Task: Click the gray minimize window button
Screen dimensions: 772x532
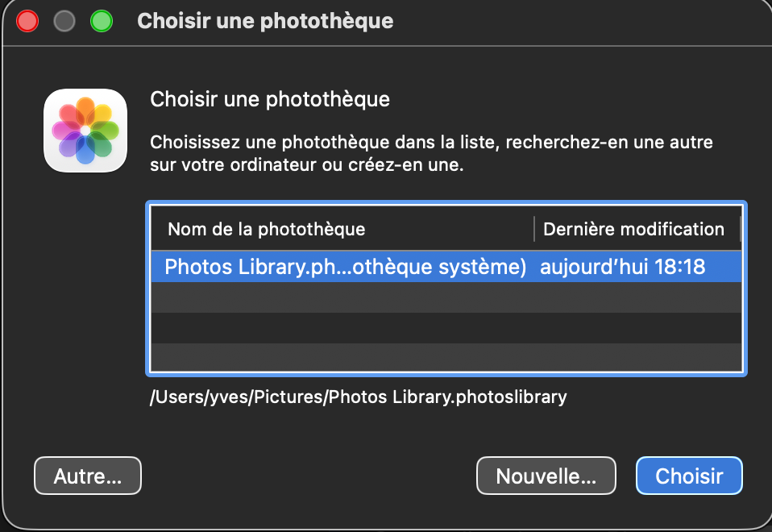Action: click(64, 21)
